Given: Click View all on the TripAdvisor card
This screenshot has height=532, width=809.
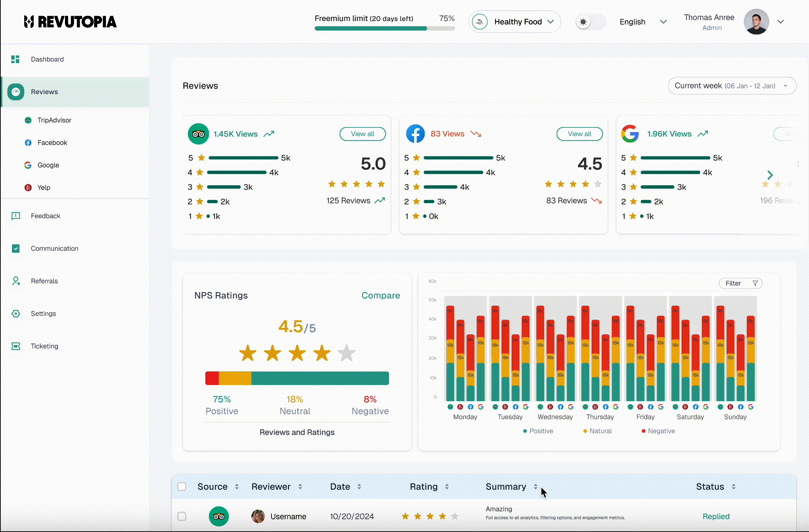Looking at the screenshot, I should pos(362,134).
